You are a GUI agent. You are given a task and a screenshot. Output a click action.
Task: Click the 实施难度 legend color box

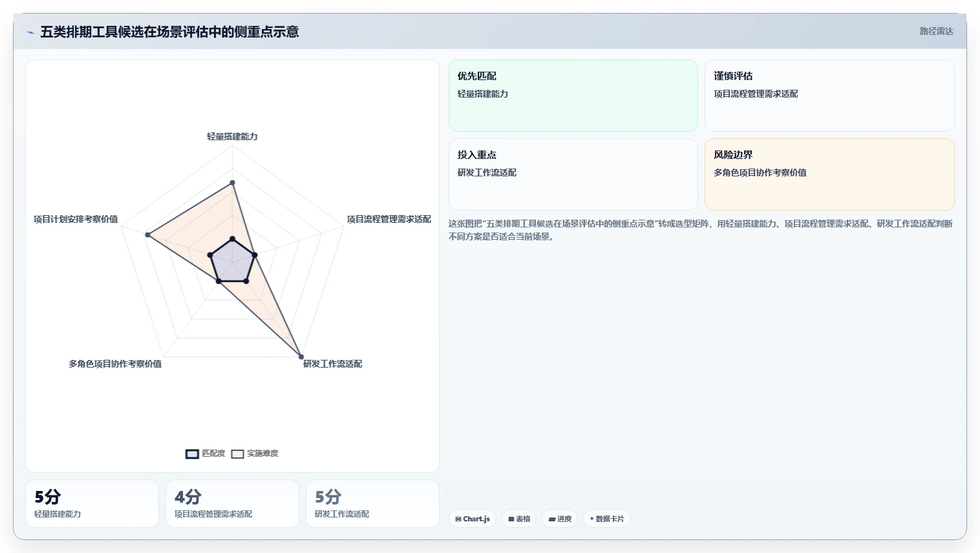click(x=238, y=454)
